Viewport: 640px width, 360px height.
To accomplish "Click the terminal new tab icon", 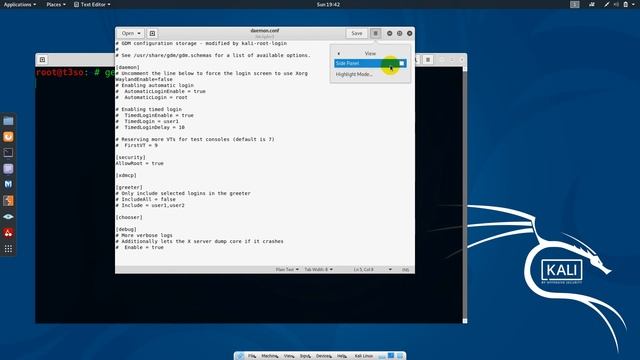I will pyautogui.click(x=42, y=60).
